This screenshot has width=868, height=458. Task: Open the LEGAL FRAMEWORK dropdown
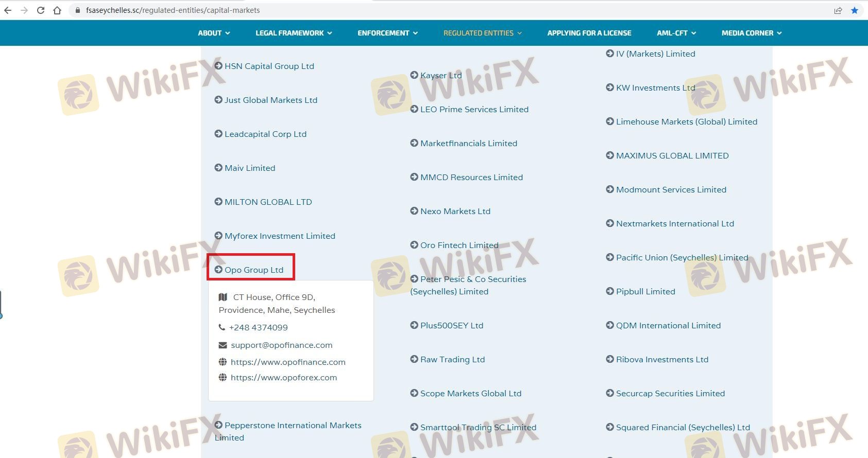tap(294, 33)
